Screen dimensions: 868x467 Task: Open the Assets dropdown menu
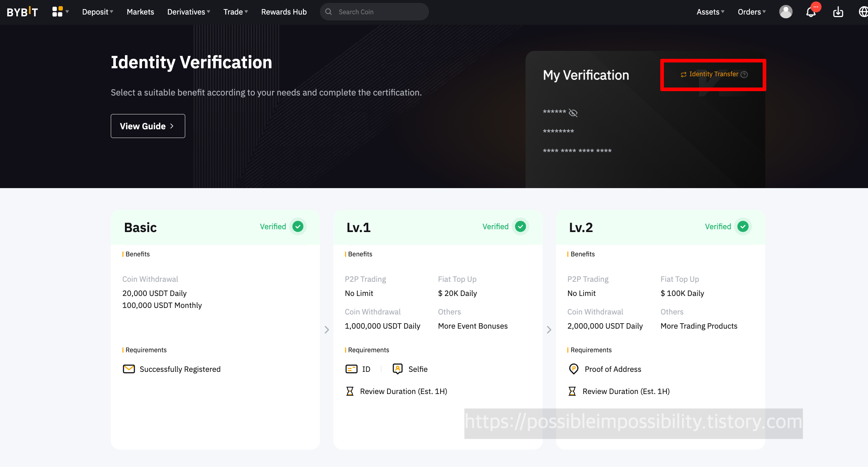pyautogui.click(x=710, y=12)
